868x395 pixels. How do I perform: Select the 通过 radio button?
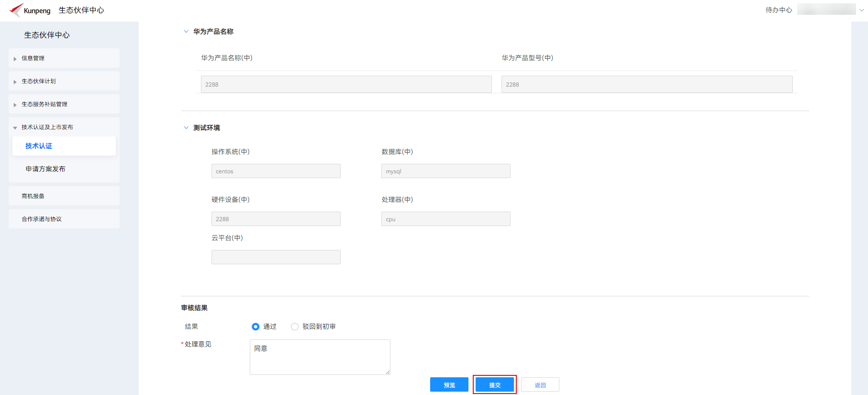[256, 327]
